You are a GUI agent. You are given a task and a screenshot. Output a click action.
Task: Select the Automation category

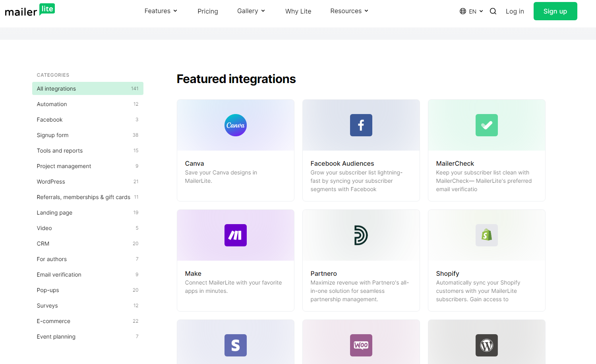point(88,104)
